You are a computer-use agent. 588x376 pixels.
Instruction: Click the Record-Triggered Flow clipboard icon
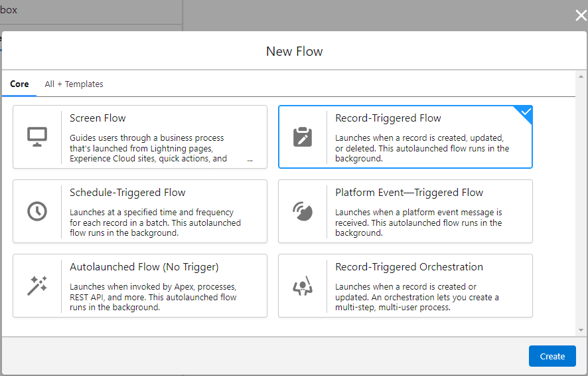(303, 137)
